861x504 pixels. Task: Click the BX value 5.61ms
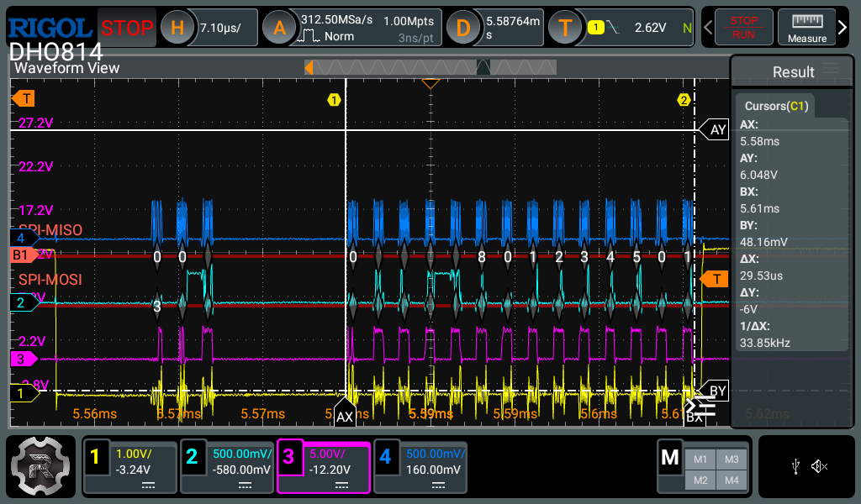[x=759, y=208]
